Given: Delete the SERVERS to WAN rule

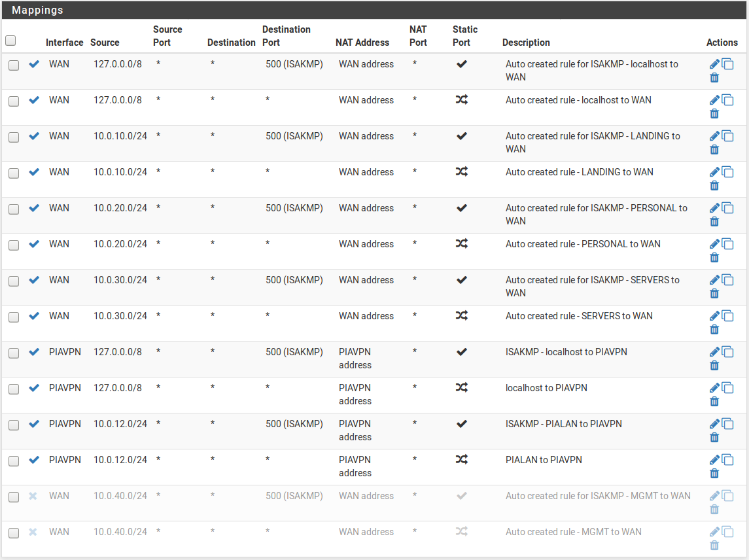Looking at the screenshot, I should (714, 329).
